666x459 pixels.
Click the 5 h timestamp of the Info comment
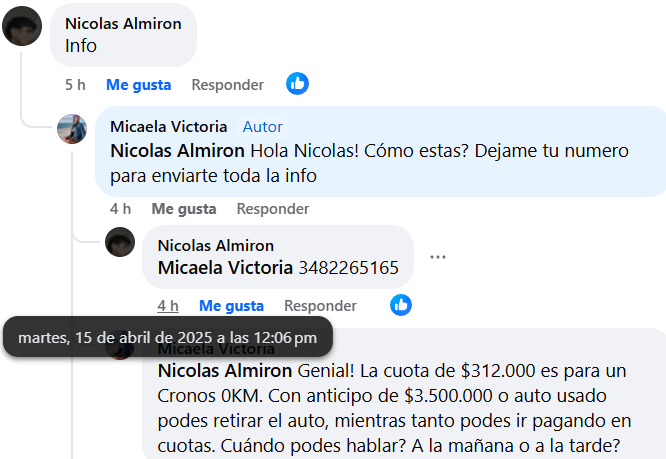pos(75,84)
